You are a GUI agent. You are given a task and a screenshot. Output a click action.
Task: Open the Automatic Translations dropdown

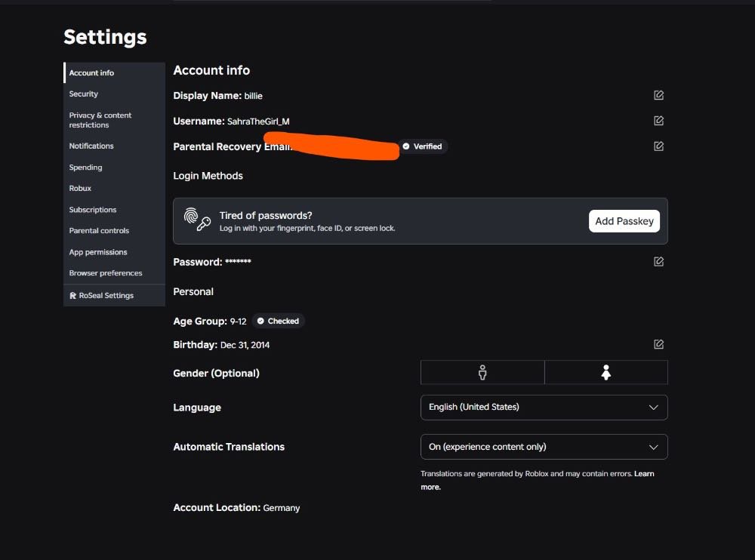pyautogui.click(x=544, y=447)
